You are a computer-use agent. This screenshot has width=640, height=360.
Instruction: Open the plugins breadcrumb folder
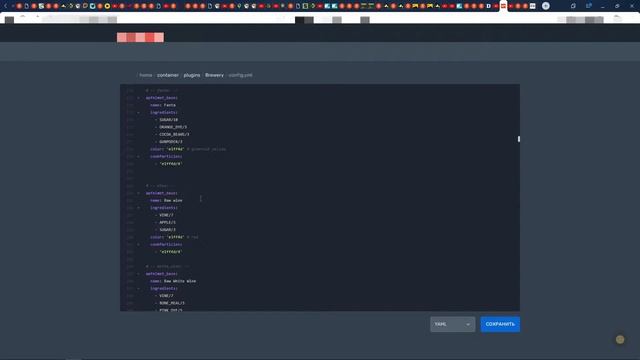[x=192, y=75]
